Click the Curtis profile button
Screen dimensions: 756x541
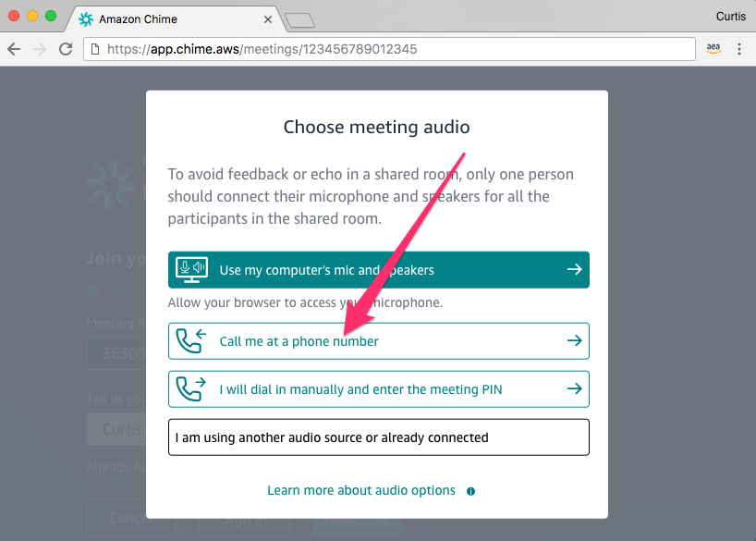pos(730,17)
